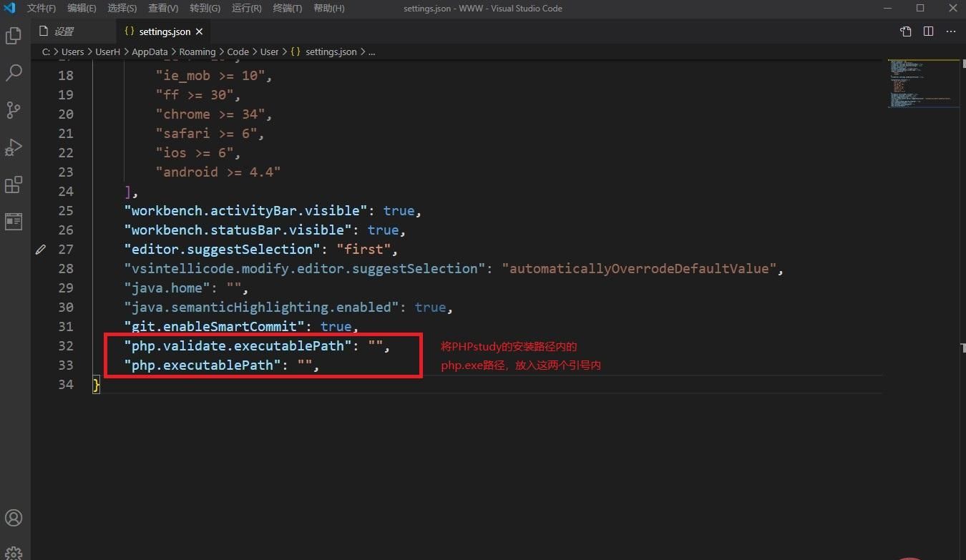The image size is (966, 560).
Task: Click the "editor.suggestSelection" key text
Action: point(223,250)
